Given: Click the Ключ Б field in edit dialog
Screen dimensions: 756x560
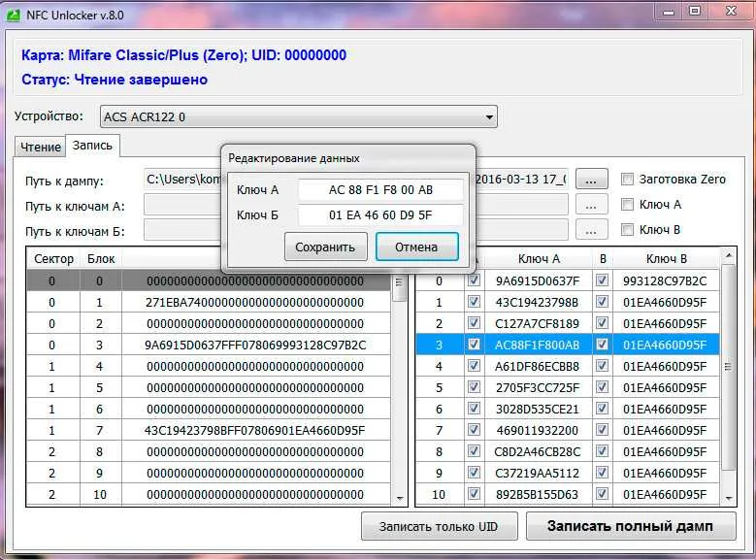Looking at the screenshot, I should click(x=380, y=214).
